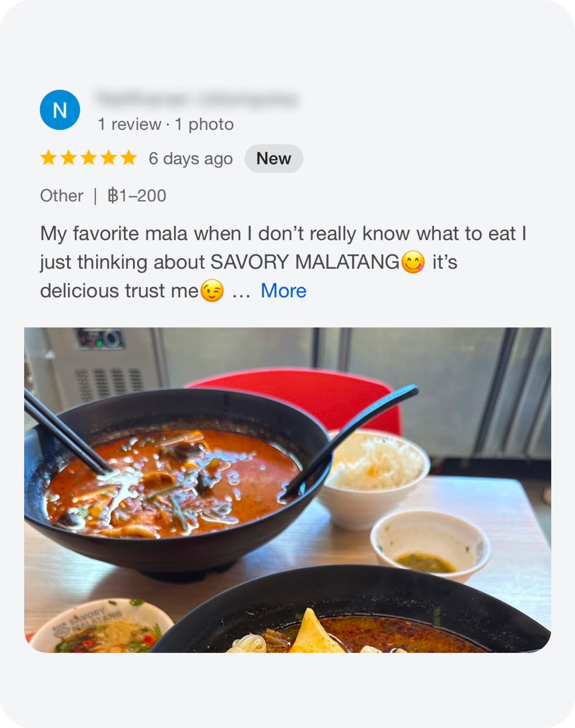
Task: Open the malatang review photo
Action: click(x=287, y=490)
